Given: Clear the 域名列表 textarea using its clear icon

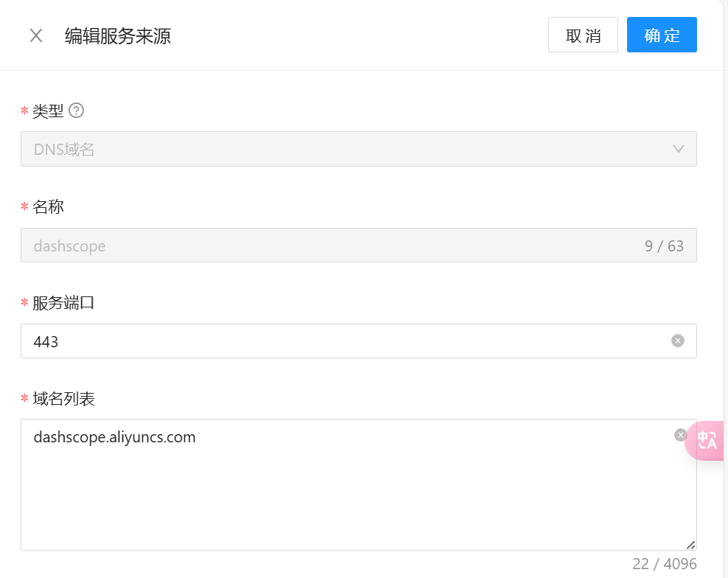Looking at the screenshot, I should (x=680, y=435).
